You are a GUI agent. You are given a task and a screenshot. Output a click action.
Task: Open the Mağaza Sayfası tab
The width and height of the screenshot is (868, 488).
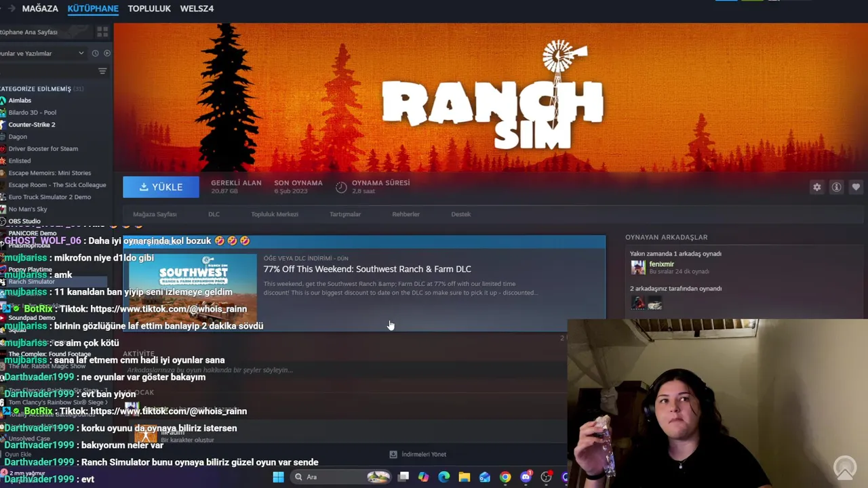tap(155, 214)
